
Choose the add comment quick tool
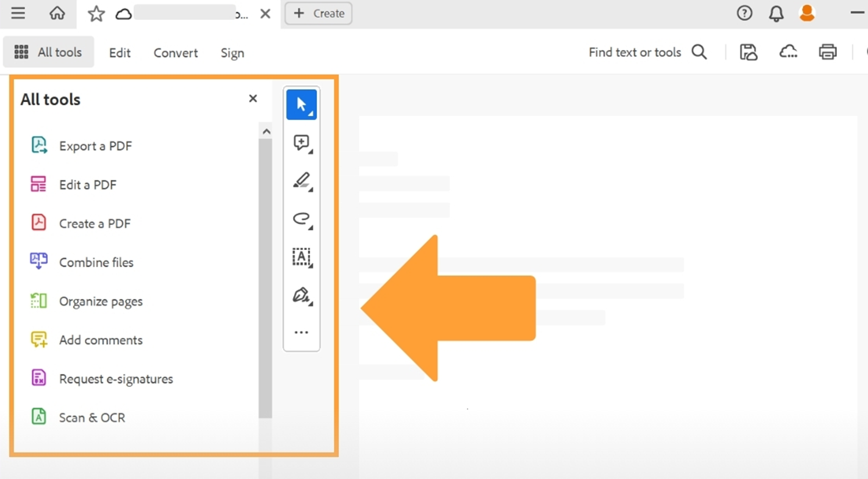302,143
